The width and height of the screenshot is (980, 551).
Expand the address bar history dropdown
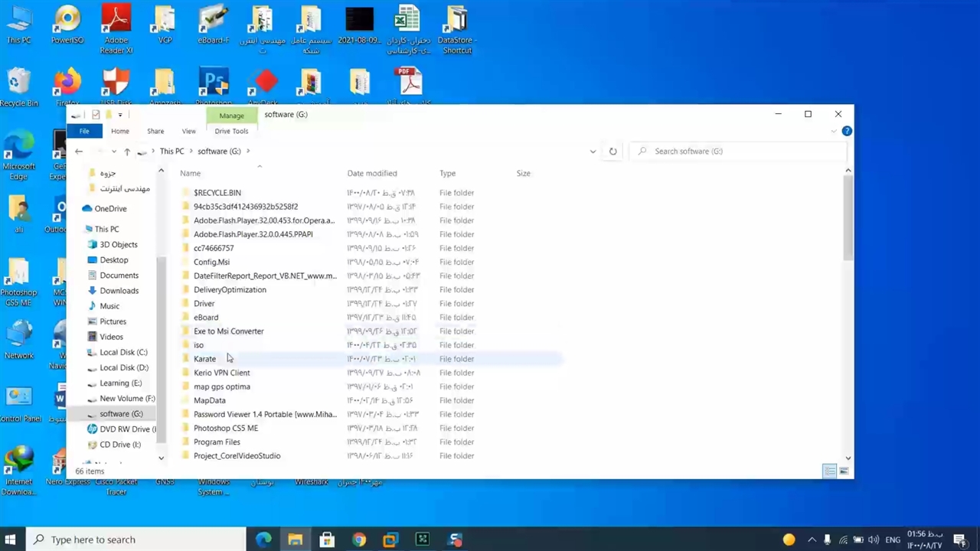click(593, 152)
